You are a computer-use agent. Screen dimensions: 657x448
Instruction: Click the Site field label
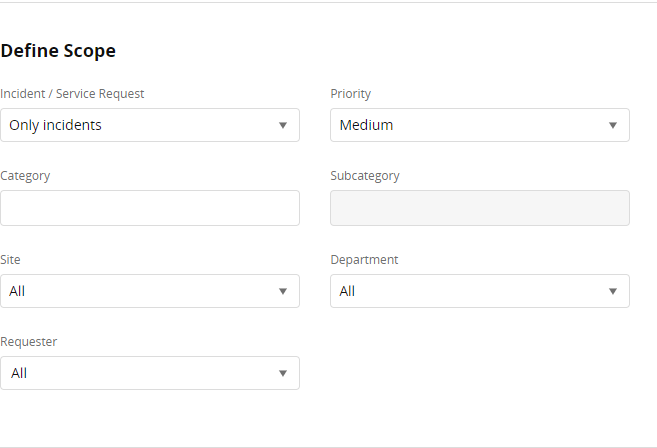[10, 260]
